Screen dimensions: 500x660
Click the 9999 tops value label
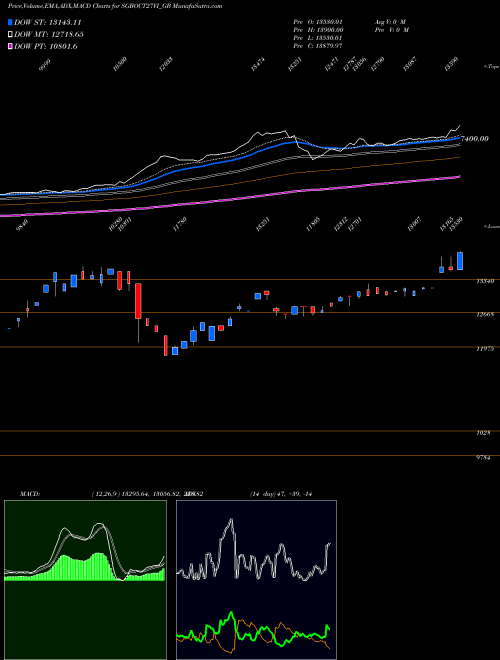tap(45, 65)
